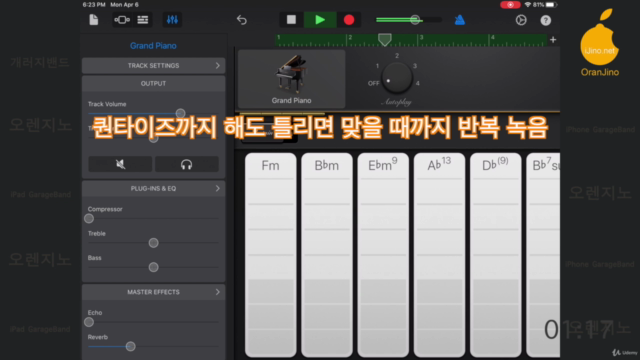Screen dimensions: 640x360
Task: Play the Db(9) chord strip
Action: (x=496, y=255)
